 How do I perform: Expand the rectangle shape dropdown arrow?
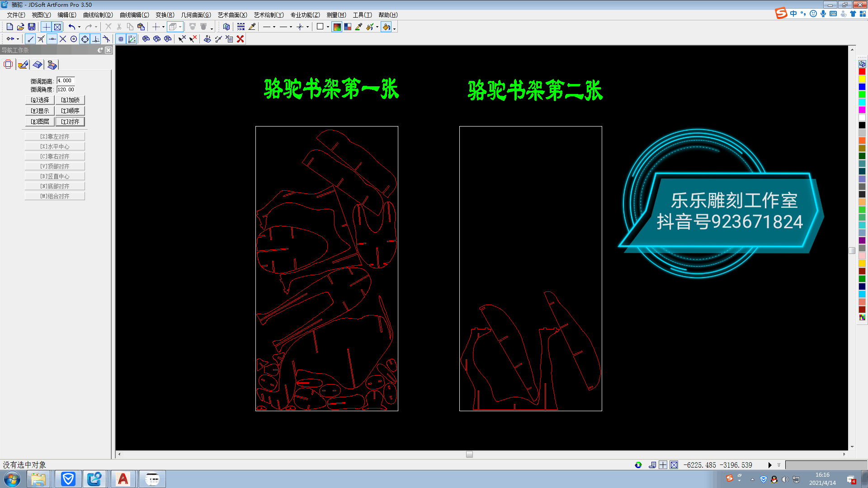coord(328,27)
